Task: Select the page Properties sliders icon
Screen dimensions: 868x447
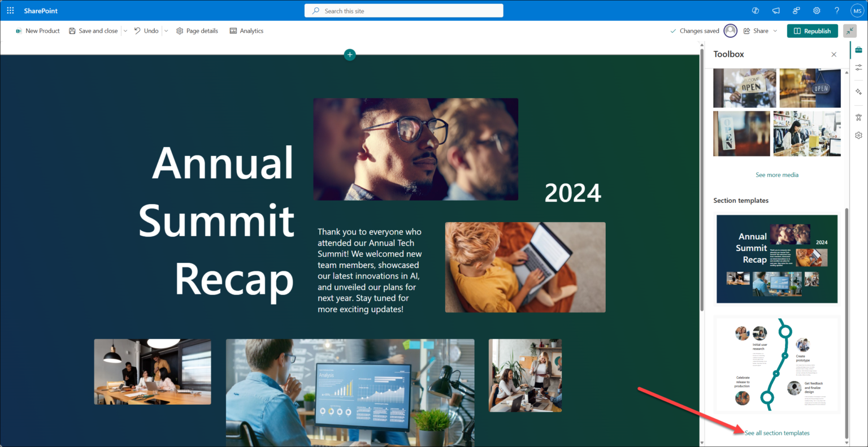Action: [858, 67]
